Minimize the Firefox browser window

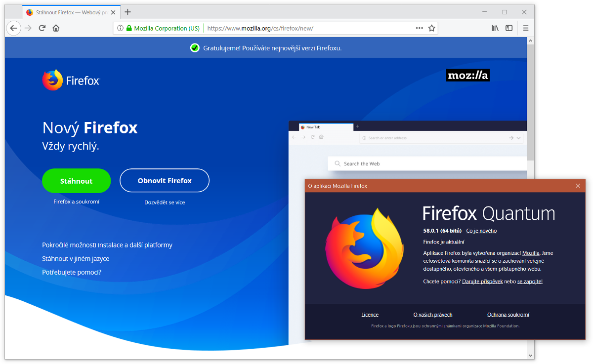[484, 12]
